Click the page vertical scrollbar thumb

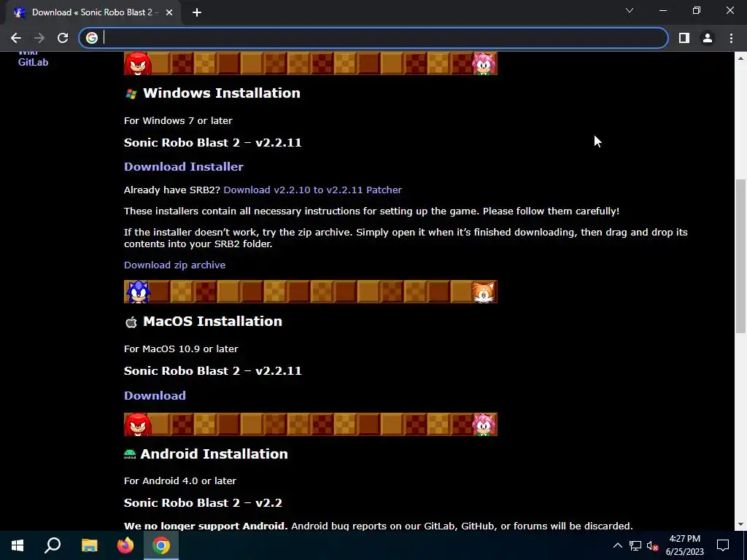point(740,256)
